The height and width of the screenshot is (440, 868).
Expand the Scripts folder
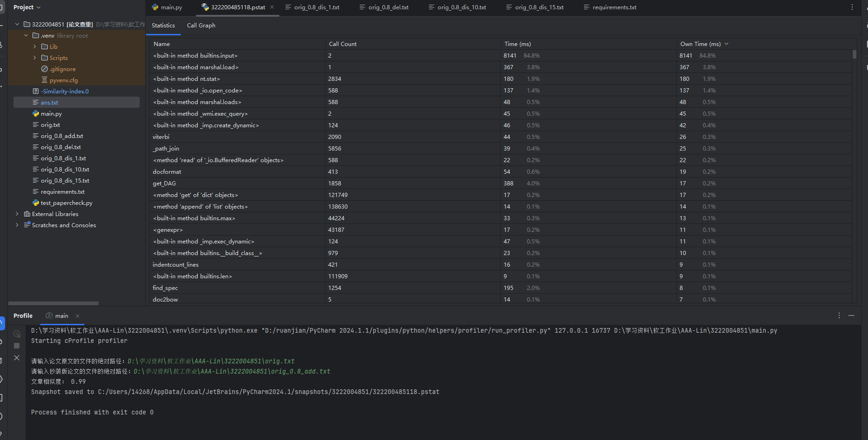click(35, 58)
